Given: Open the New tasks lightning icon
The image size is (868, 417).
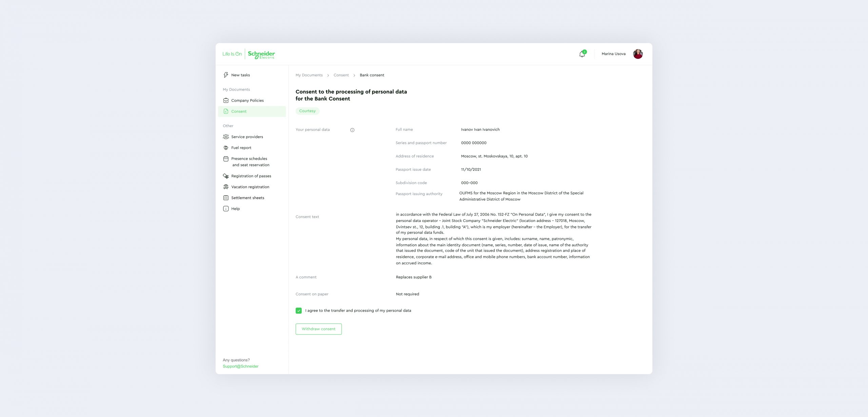Looking at the screenshot, I should pyautogui.click(x=226, y=75).
